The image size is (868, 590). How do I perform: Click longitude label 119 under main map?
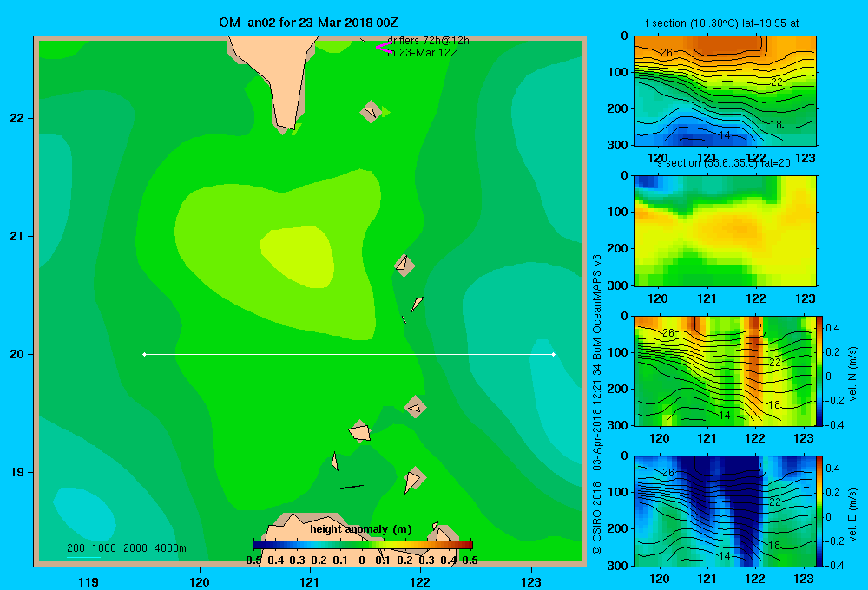(x=89, y=581)
